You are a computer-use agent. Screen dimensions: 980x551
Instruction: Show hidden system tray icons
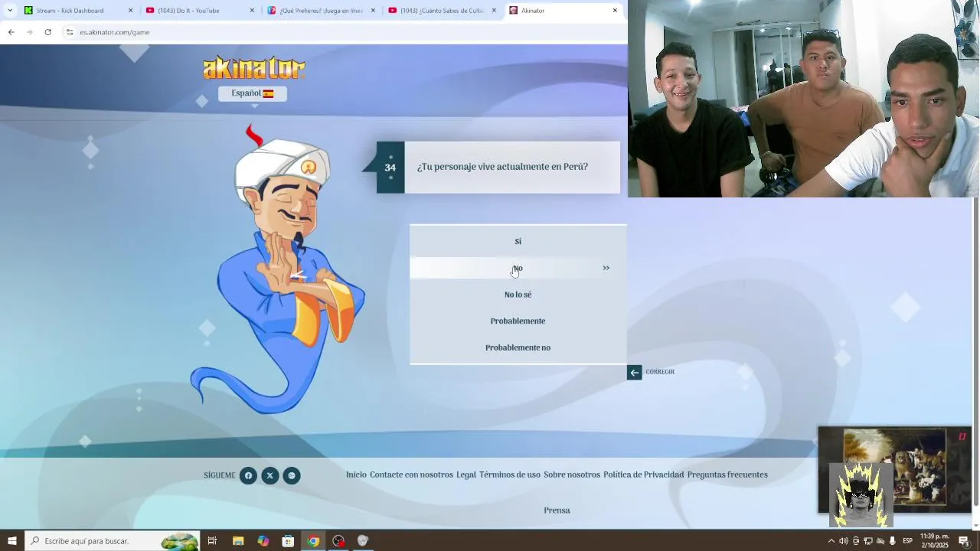click(831, 541)
